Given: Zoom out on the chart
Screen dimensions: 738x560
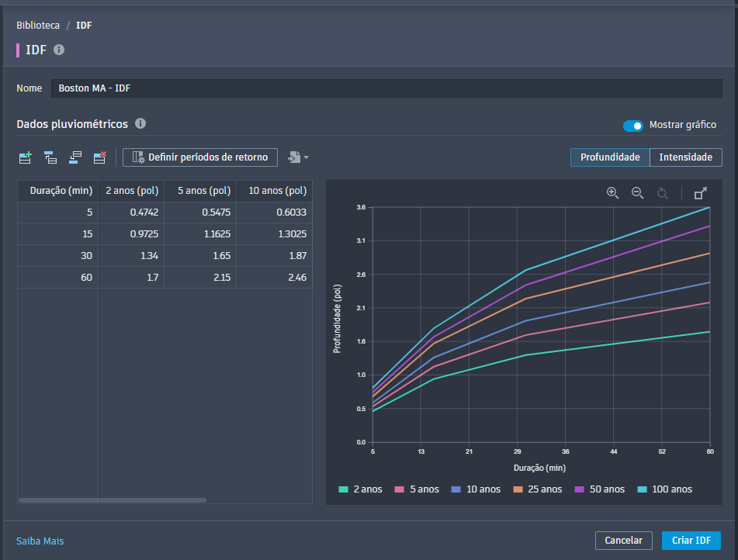Looking at the screenshot, I should click(637, 193).
